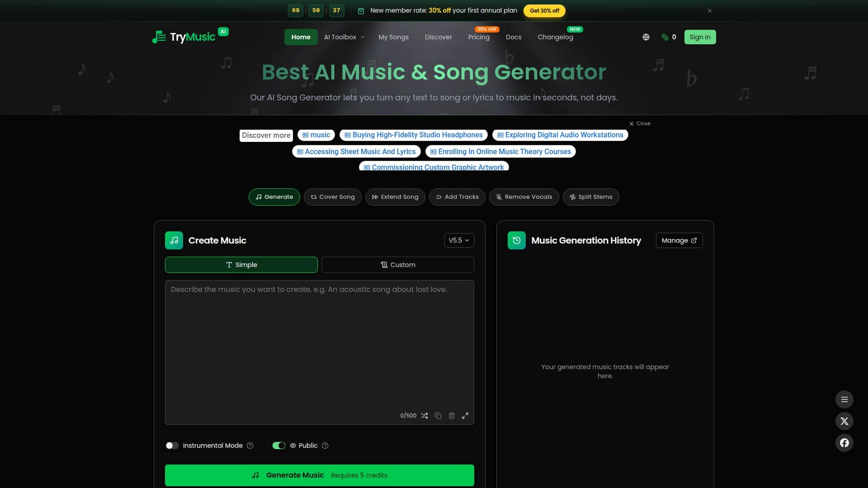Turn off the Public toggle
Viewport: 868px width, 488px height.
coord(279,446)
